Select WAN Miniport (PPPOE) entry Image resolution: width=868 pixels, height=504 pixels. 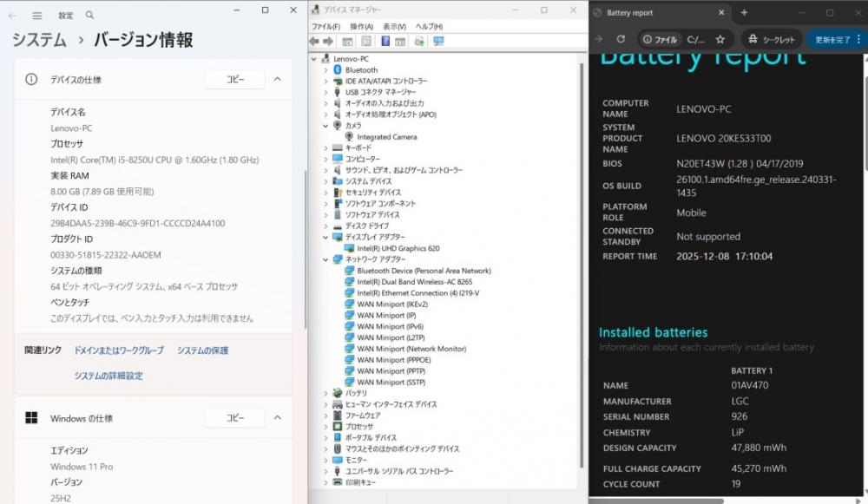click(x=393, y=360)
